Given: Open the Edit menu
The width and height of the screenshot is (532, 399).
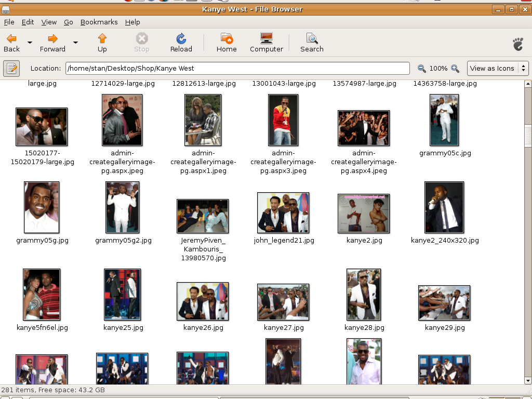Looking at the screenshot, I should tap(28, 22).
